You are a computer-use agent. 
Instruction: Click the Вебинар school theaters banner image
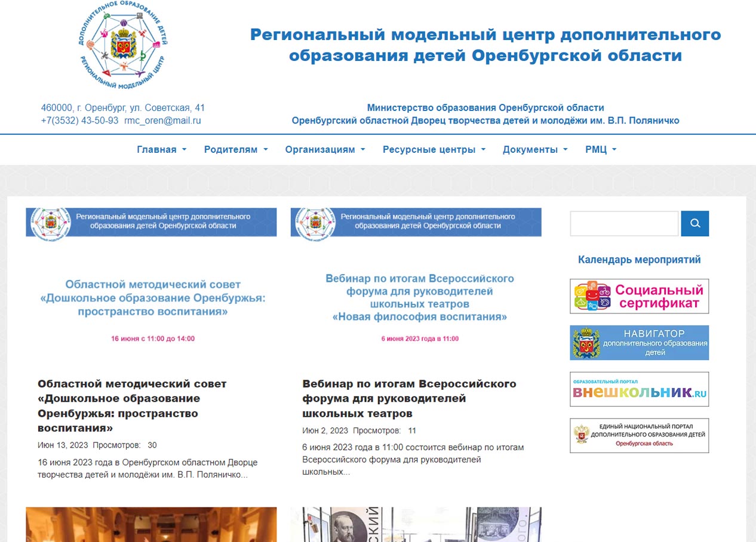coord(416,285)
